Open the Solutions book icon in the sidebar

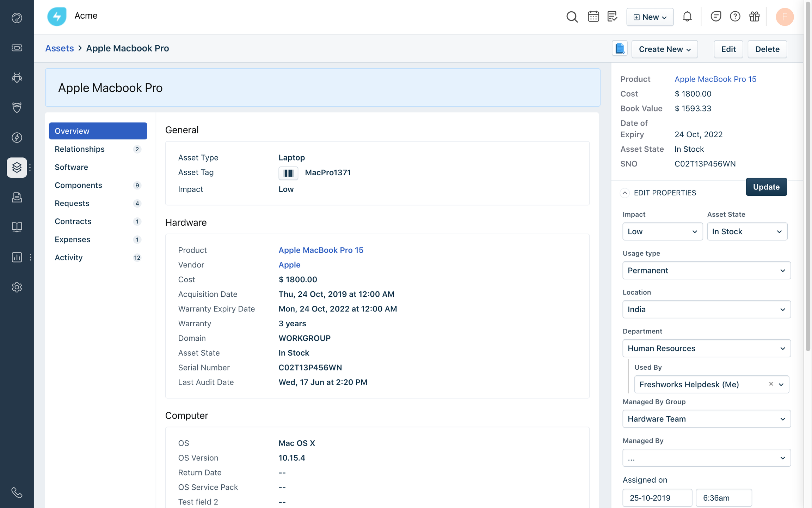click(x=17, y=227)
